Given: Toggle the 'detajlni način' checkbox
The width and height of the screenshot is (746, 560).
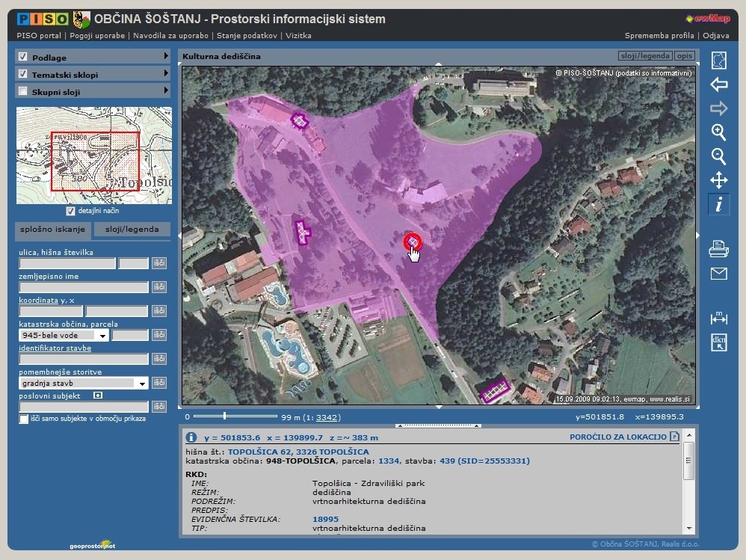Looking at the screenshot, I should 71,212.
